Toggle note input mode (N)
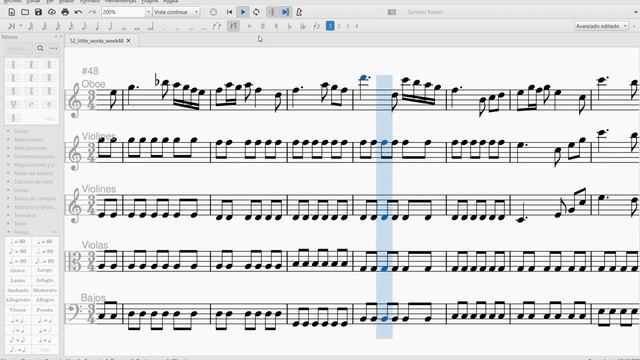Viewport: 640px width, 360px height. [x=11, y=26]
